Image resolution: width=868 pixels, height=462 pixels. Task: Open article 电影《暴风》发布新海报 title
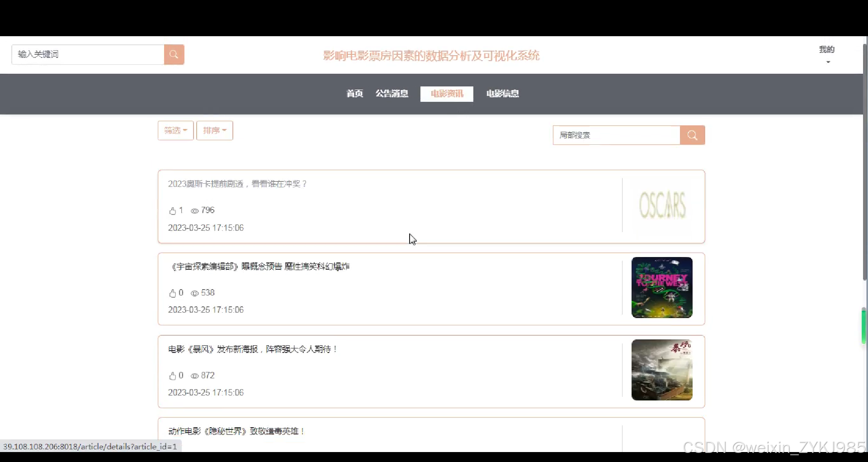click(253, 349)
